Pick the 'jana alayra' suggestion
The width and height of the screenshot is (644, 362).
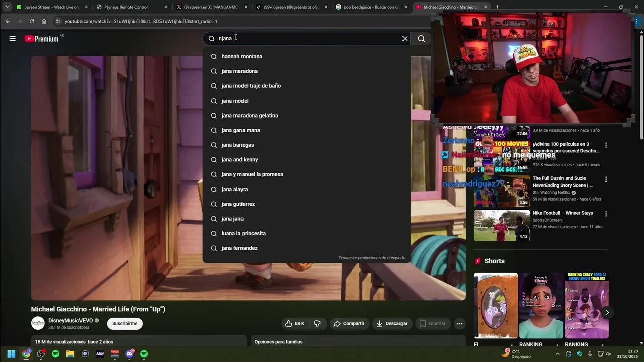306,189
